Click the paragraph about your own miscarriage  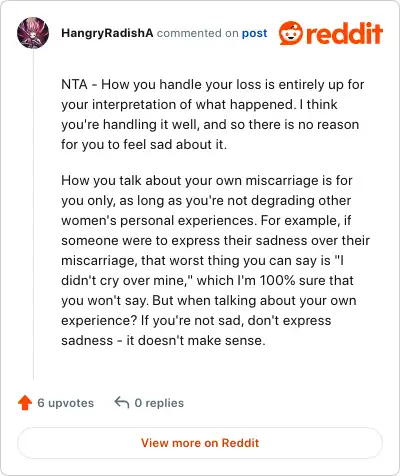[x=215, y=260]
